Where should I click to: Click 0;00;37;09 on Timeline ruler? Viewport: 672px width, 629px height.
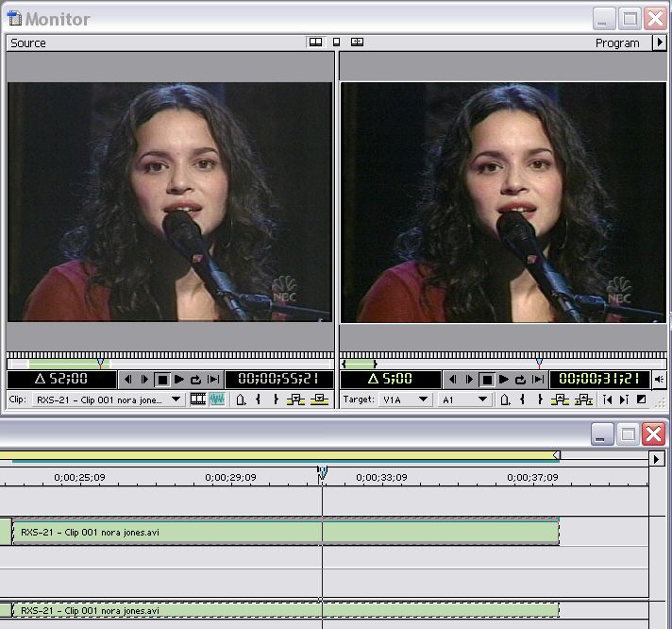(532, 477)
